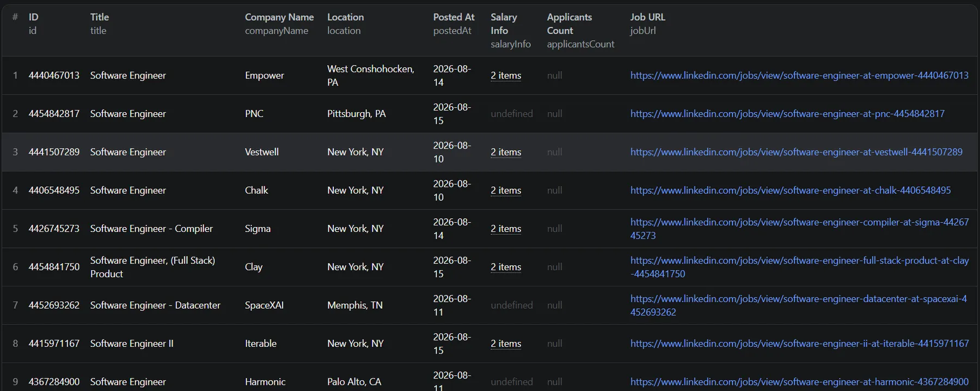The width and height of the screenshot is (980, 391).
Task: Open the Chalk job URL link
Action: tap(791, 190)
